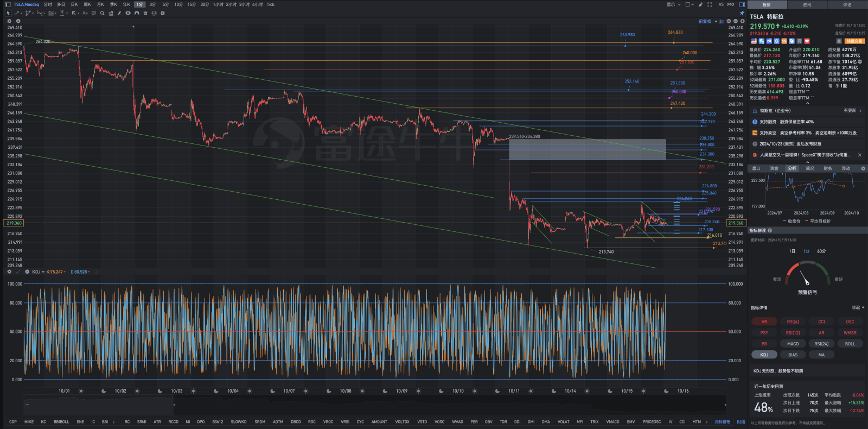Toggle the collapse sub-chart icon beside minus
The height and width of the screenshot is (429, 868).
729,21
